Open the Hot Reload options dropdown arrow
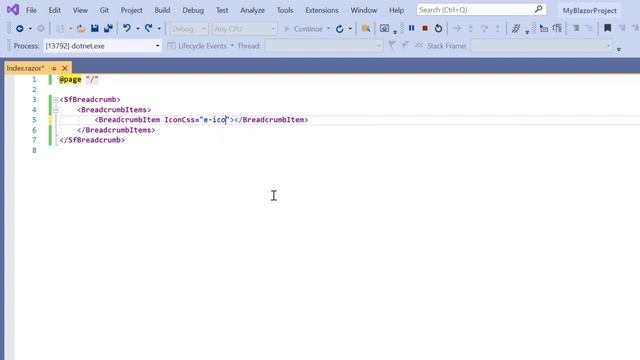The width and height of the screenshot is (640, 360). (350, 29)
